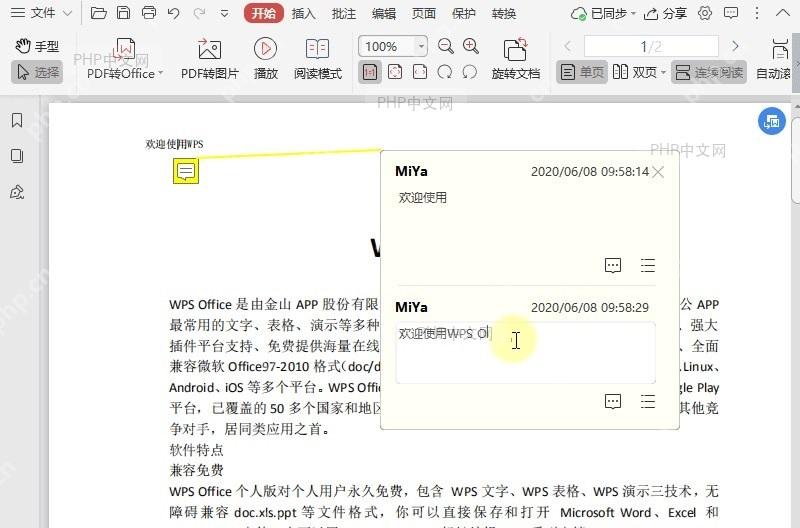Click the zoom out magnifier icon
Screen dimensions: 800x528
446,46
